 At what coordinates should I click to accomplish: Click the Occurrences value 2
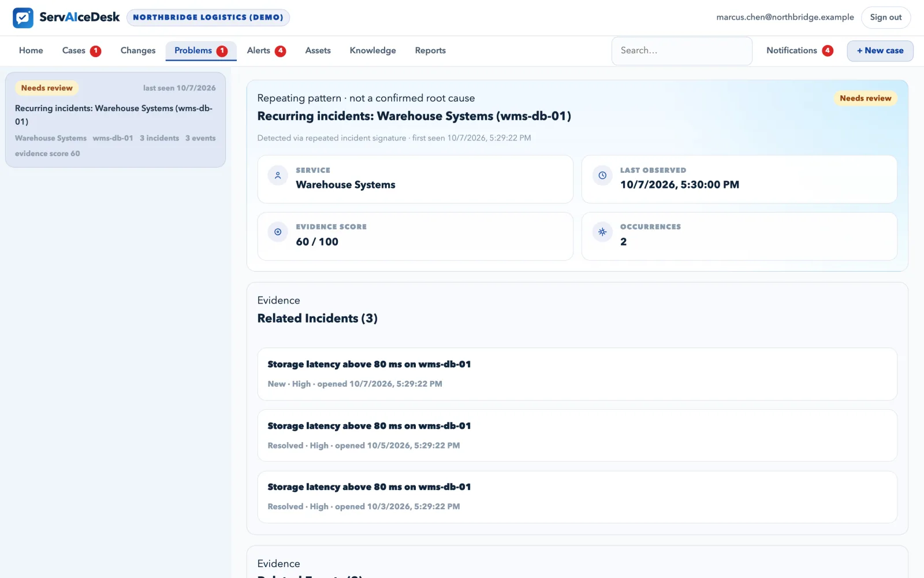click(623, 242)
